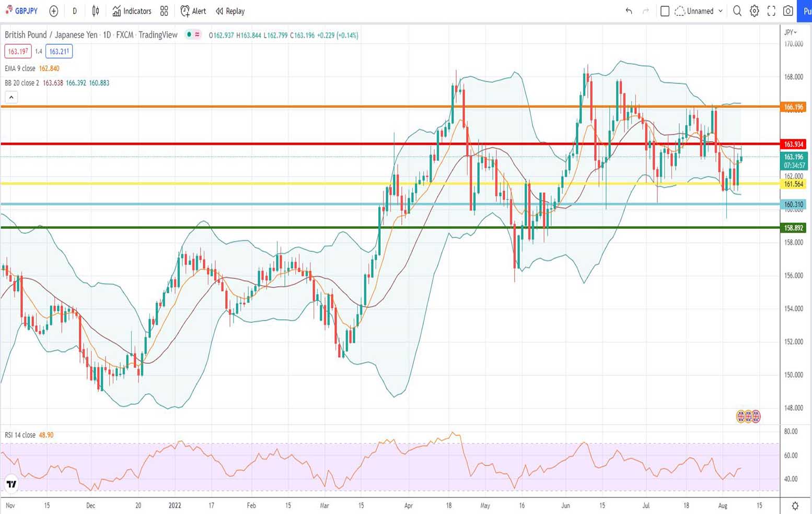Image resolution: width=812 pixels, height=514 pixels.
Task: Open the layout templates grid icon
Action: click(164, 11)
